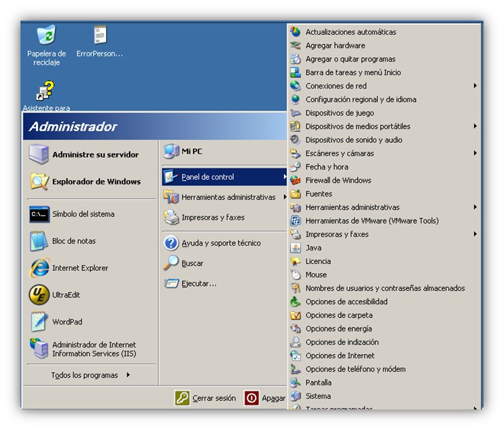Open Símbolo del sistema via its console icon
Viewport: 504px width, 430px height.
[x=39, y=214]
